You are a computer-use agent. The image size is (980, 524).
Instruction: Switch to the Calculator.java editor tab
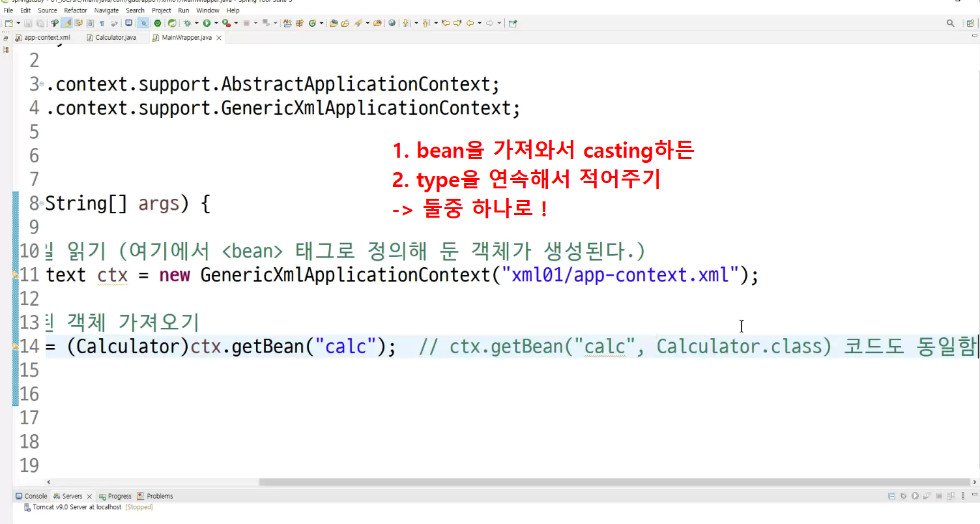111,38
